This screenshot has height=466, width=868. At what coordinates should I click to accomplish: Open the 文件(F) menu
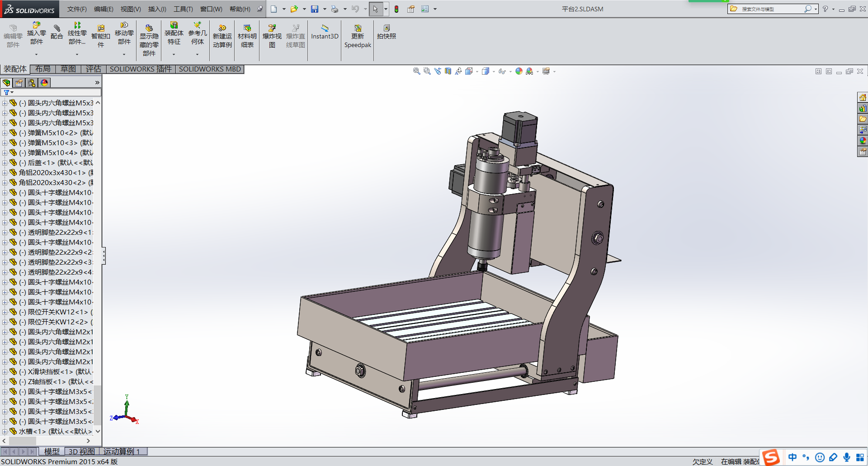coord(77,9)
